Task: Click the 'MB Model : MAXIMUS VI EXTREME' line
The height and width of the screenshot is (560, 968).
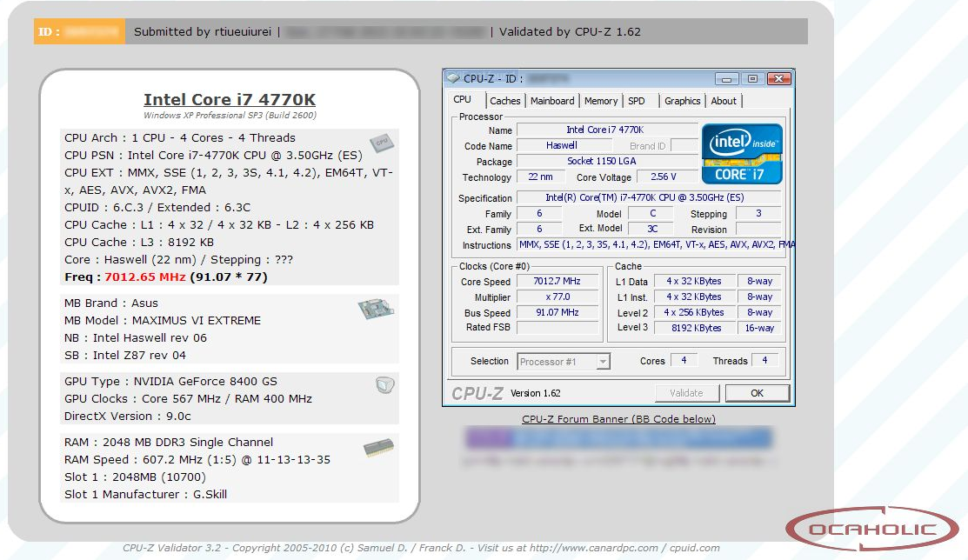Action: point(163,321)
